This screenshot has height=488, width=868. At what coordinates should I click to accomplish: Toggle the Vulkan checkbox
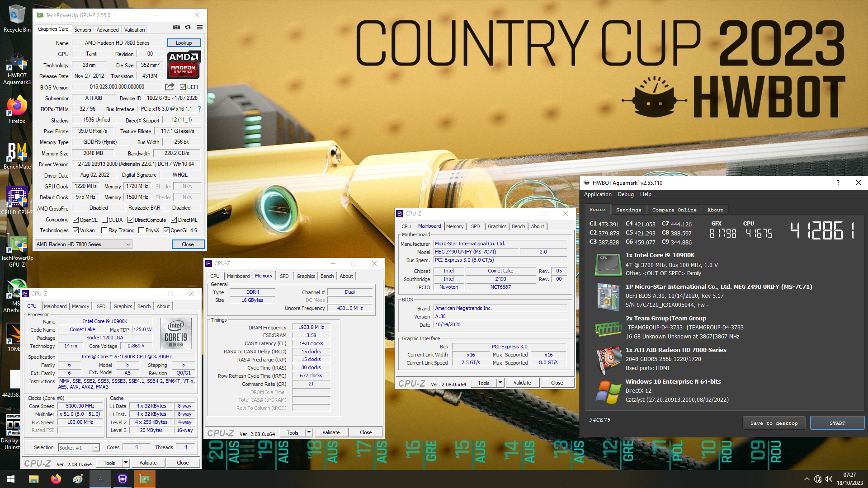tap(75, 230)
